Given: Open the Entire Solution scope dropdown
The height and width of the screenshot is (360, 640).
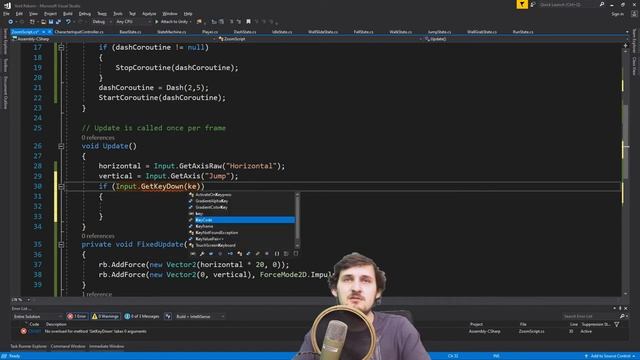Looking at the screenshot, I should pos(38,316).
